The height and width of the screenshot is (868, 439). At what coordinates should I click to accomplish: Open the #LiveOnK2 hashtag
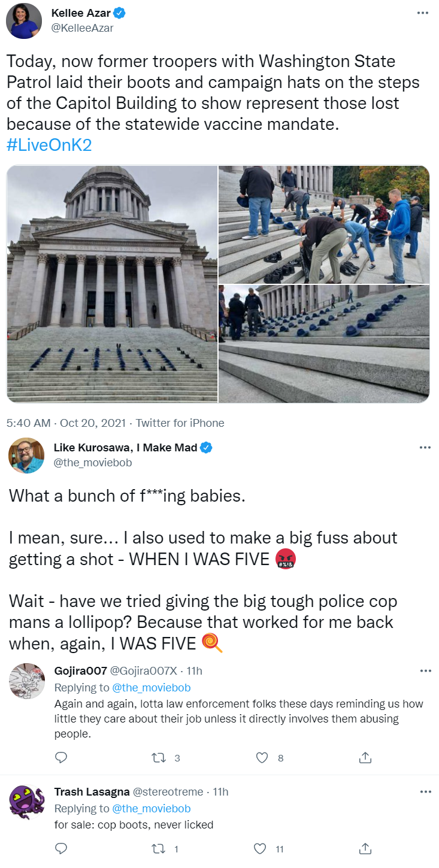(x=49, y=145)
